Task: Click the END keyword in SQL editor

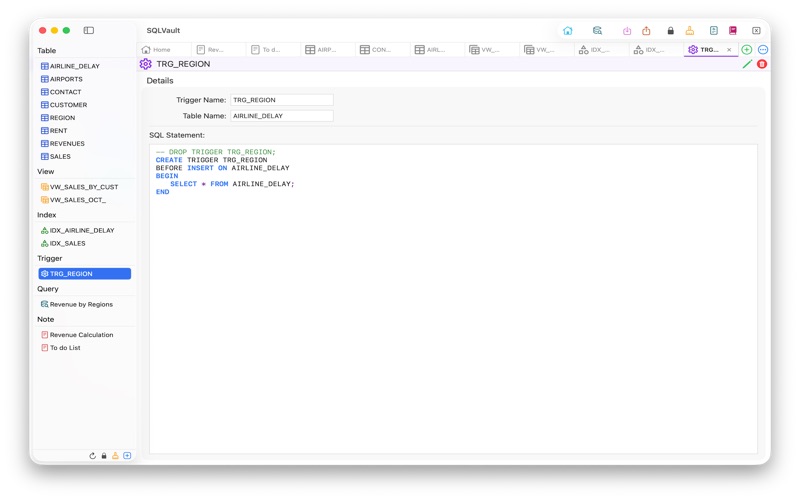Action: click(162, 192)
